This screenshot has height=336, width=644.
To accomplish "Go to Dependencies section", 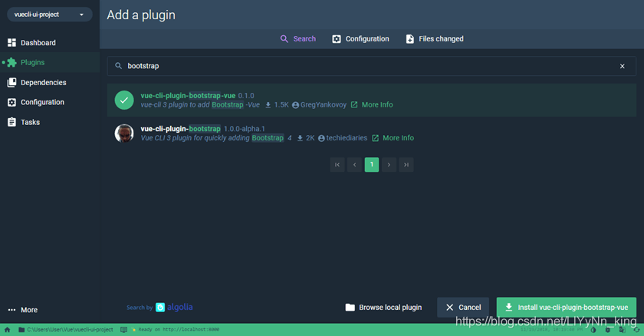I will (50, 83).
